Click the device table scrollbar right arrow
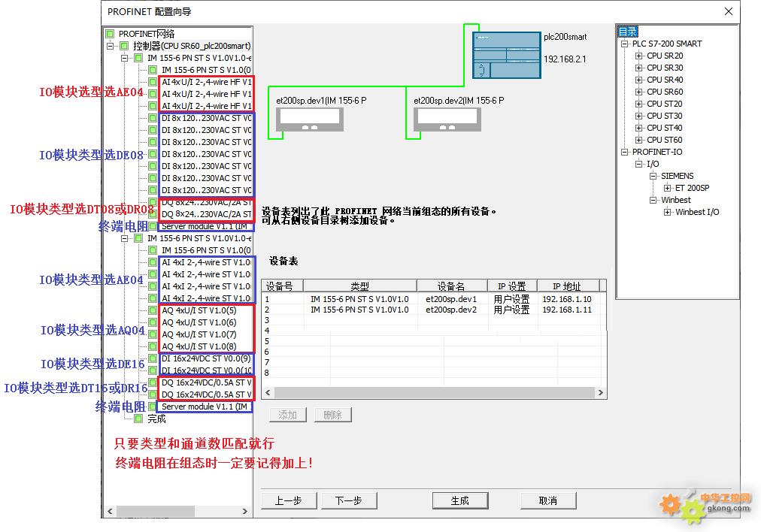Image resolution: width=761 pixels, height=532 pixels. click(x=601, y=392)
